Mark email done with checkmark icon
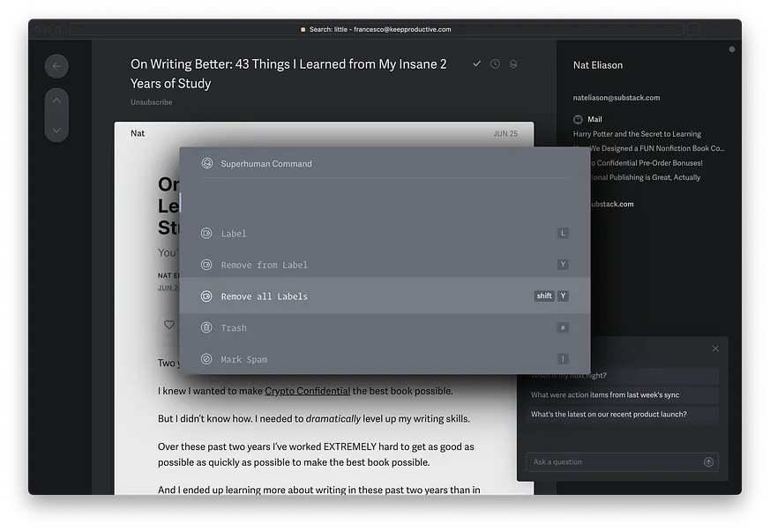The width and height of the screenshot is (770, 532). point(476,64)
